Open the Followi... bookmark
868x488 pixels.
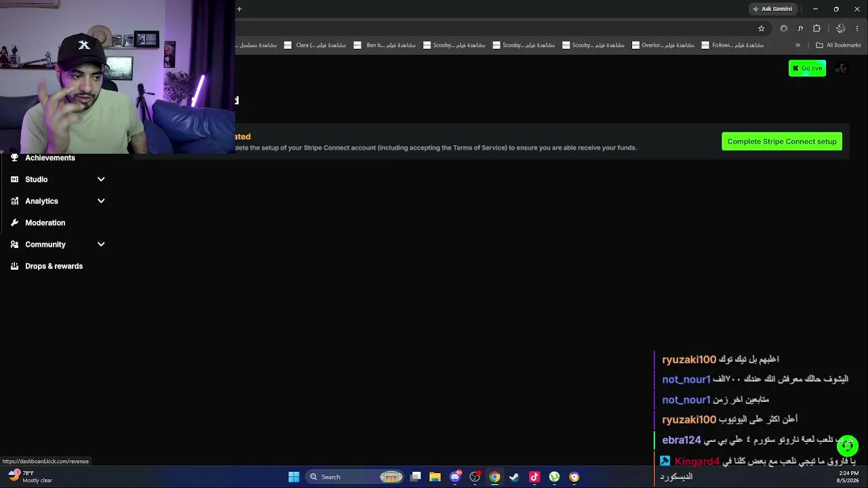[x=733, y=45]
